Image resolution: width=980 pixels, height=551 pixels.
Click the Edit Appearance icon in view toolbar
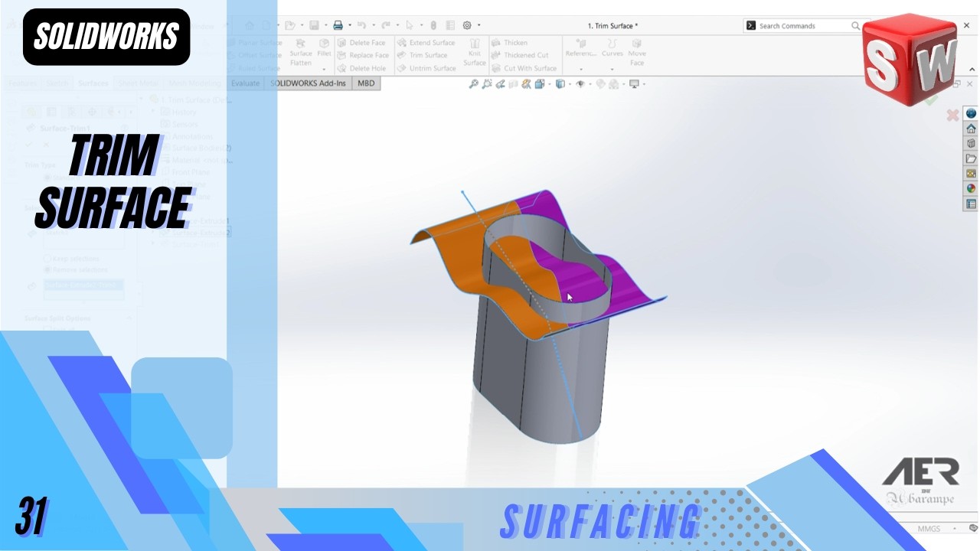(x=600, y=84)
